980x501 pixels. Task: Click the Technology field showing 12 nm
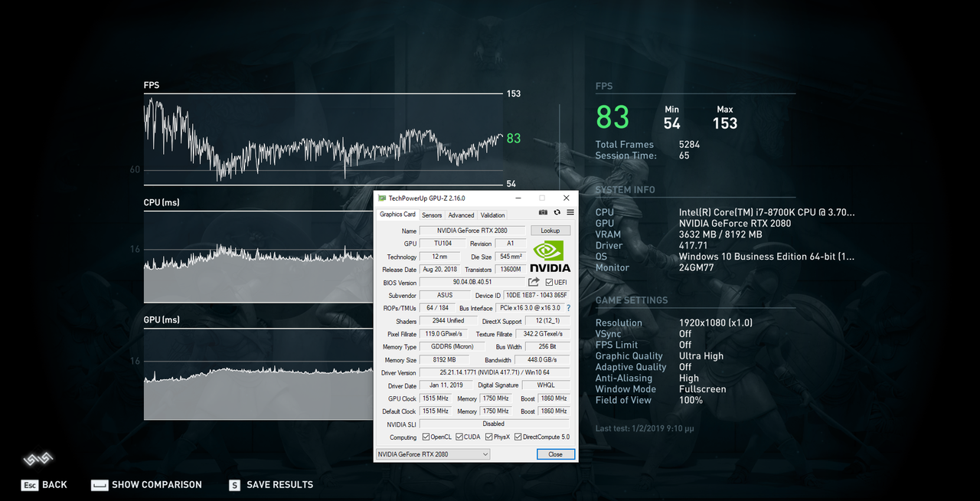pyautogui.click(x=439, y=257)
